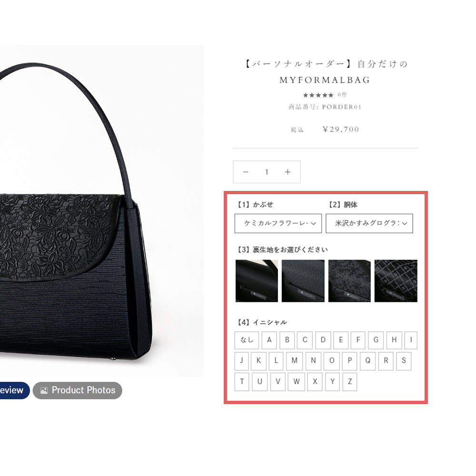Screen dimensions: 476x476
Task: Select initial A
Action: [269, 340]
